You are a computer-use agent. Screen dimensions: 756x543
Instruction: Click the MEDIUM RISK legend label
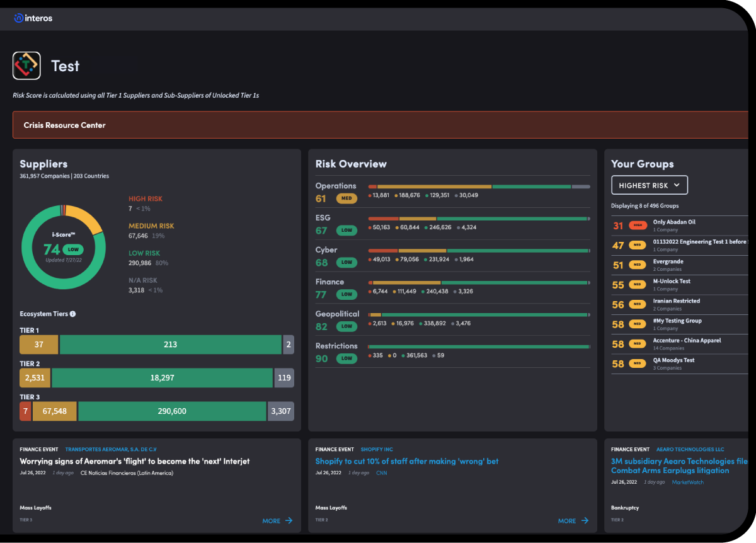click(x=151, y=226)
